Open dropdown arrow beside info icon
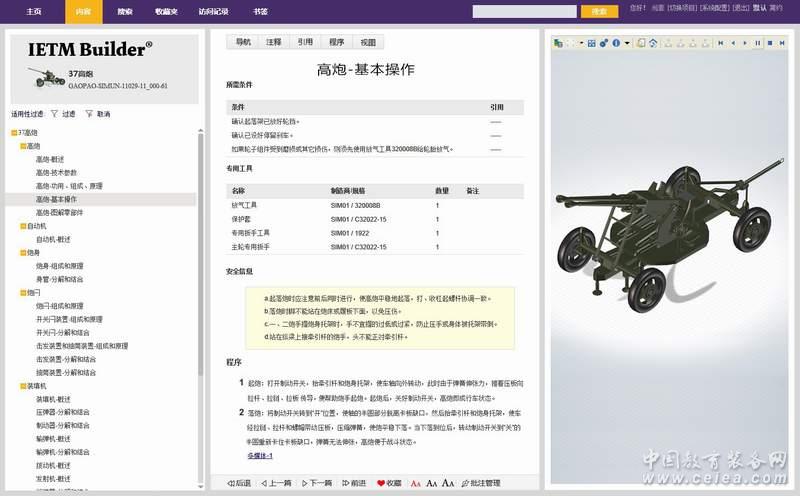 coord(627,43)
